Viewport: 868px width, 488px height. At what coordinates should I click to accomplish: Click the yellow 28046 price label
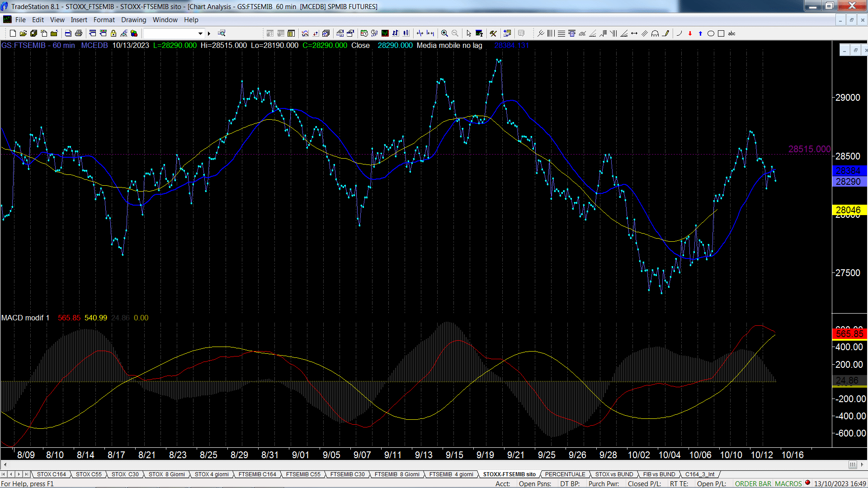pos(849,210)
